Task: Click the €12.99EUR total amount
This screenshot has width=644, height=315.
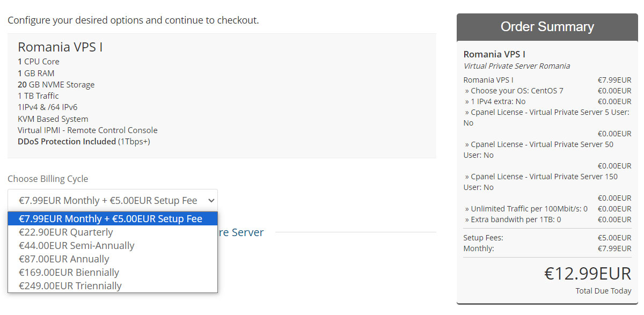Action: coord(588,274)
